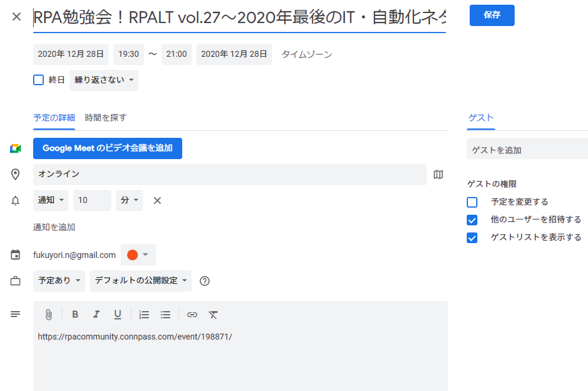588x391 pixels.
Task: Insert a numbered list in the description
Action: pyautogui.click(x=143, y=314)
